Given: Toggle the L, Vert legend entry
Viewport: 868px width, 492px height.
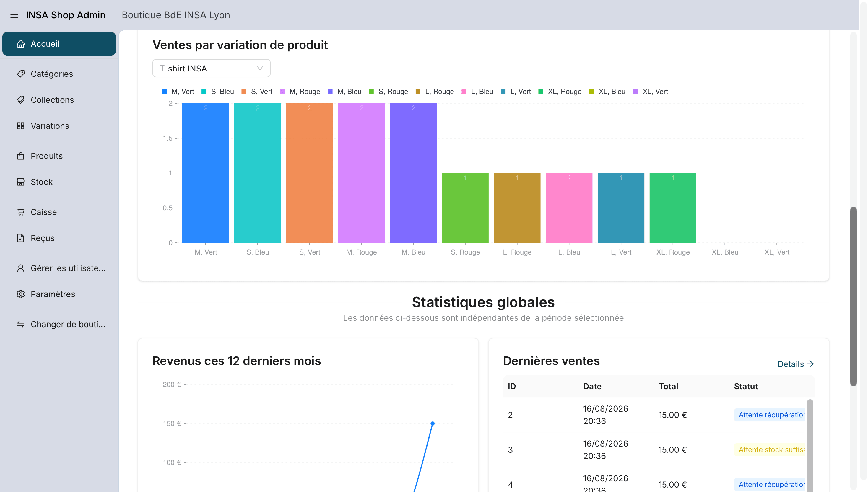Looking at the screenshot, I should 516,92.
